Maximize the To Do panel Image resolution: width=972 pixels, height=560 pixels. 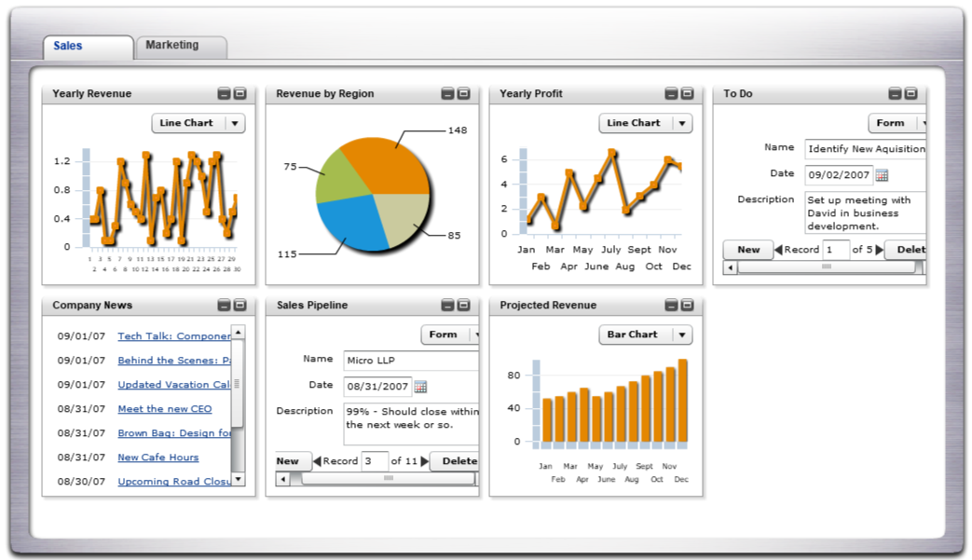tap(910, 93)
